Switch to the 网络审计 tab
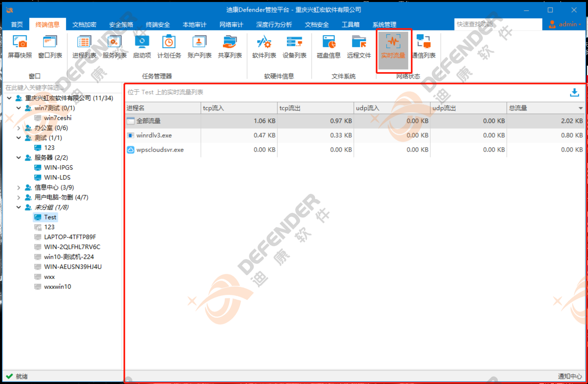 tap(231, 24)
